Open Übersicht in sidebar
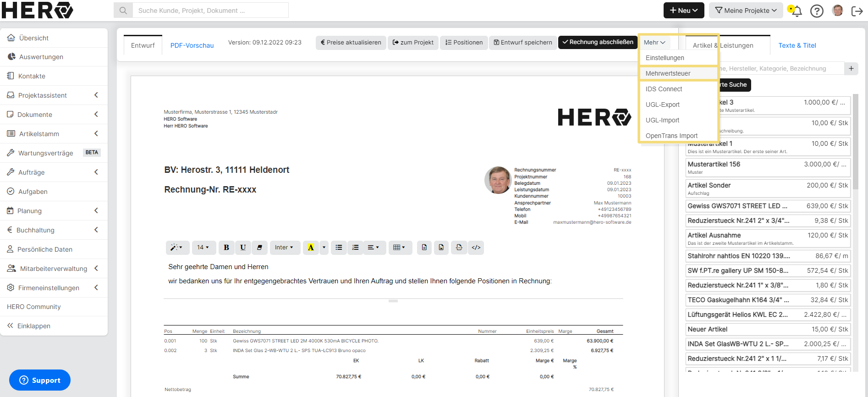This screenshot has height=397, width=868. click(54, 38)
